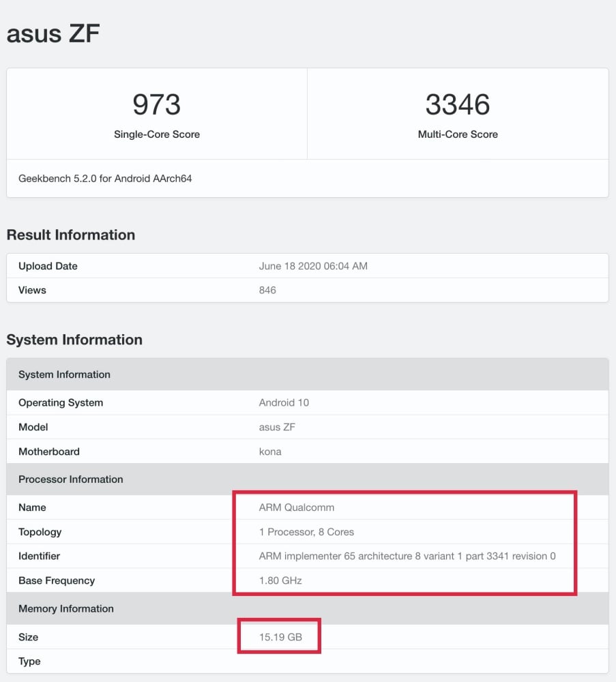Screen dimensions: 616x682
Task: Select the Android 10 operating system value
Action: pyautogui.click(x=284, y=402)
